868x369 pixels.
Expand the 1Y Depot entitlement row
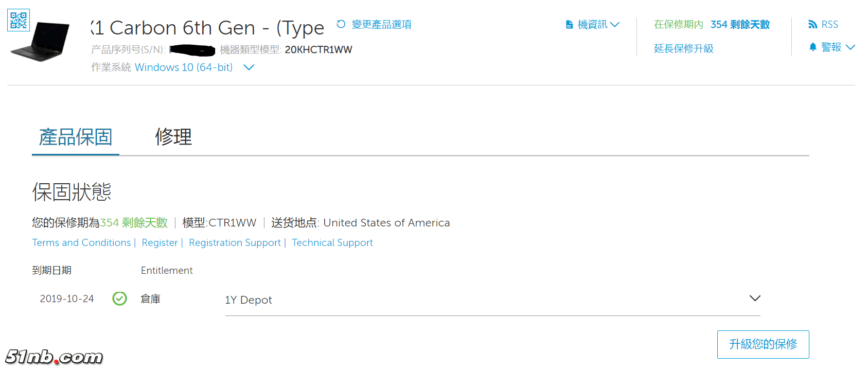[x=754, y=298]
